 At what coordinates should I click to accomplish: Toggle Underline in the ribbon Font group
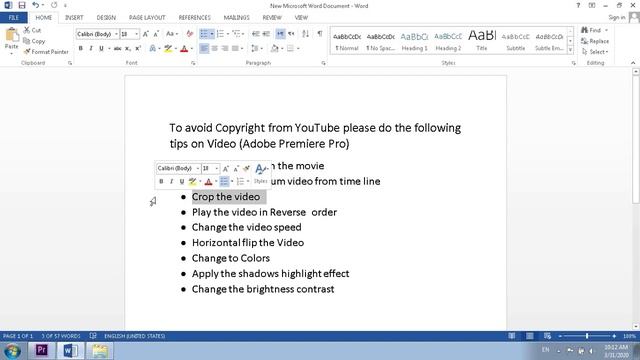pos(101,49)
